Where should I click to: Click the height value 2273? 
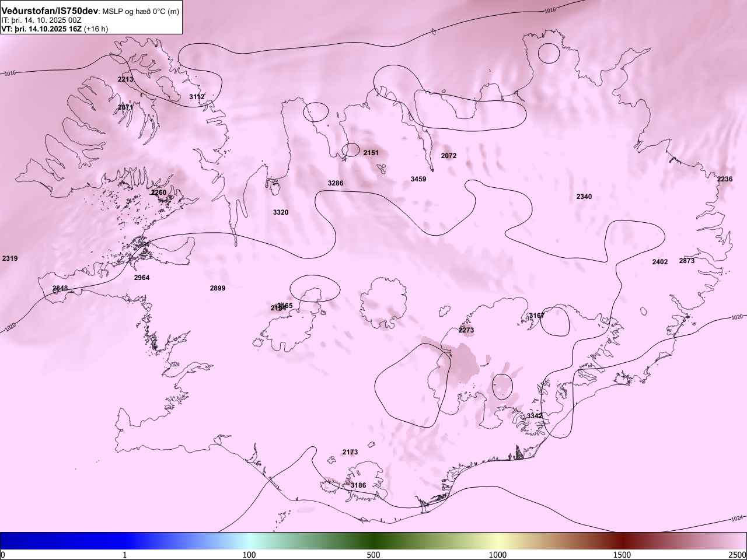tap(466, 330)
